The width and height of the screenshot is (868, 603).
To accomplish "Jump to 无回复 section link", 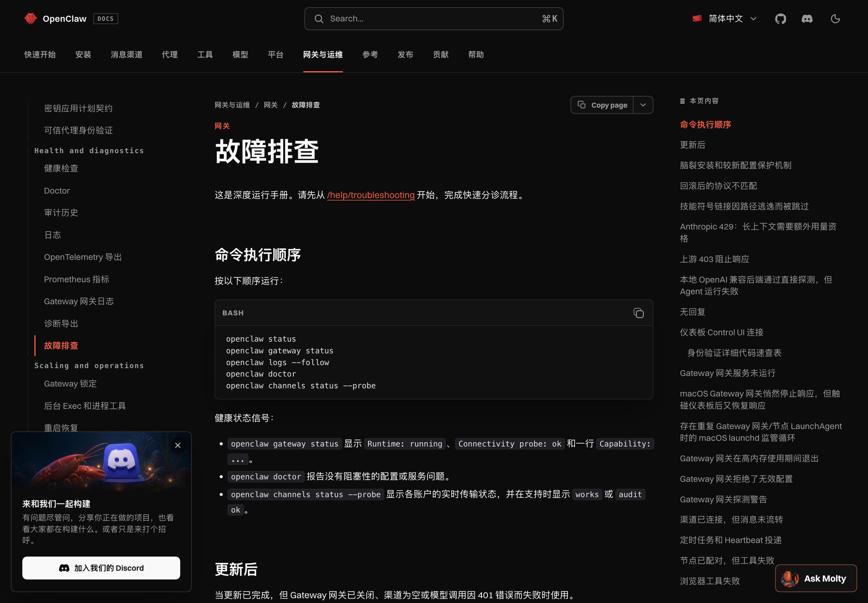I will 692,312.
